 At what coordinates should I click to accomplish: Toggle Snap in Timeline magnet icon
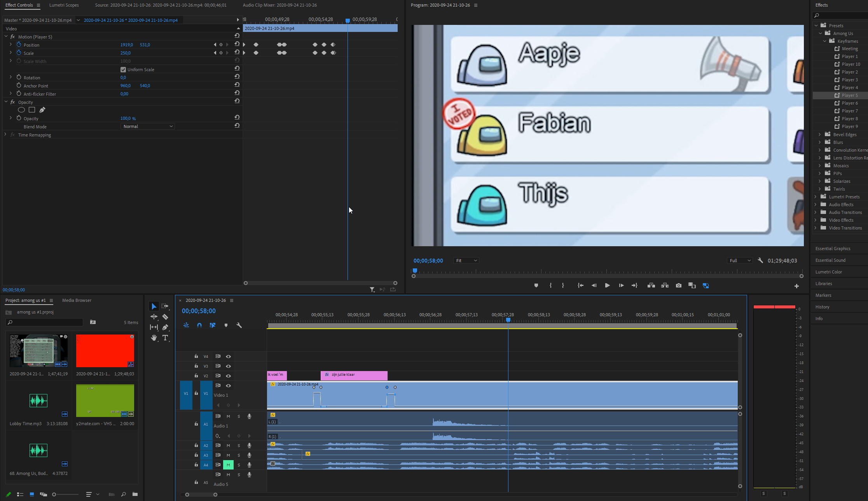(199, 325)
